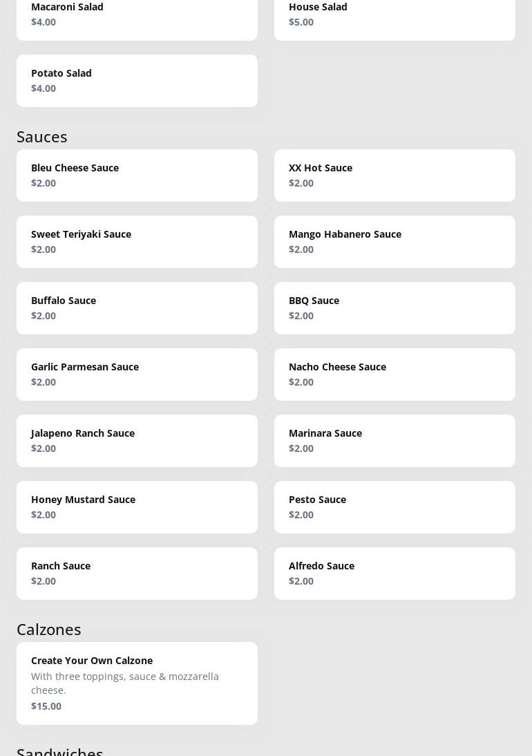Click Garlic Parmesan Sauce item

(137, 375)
